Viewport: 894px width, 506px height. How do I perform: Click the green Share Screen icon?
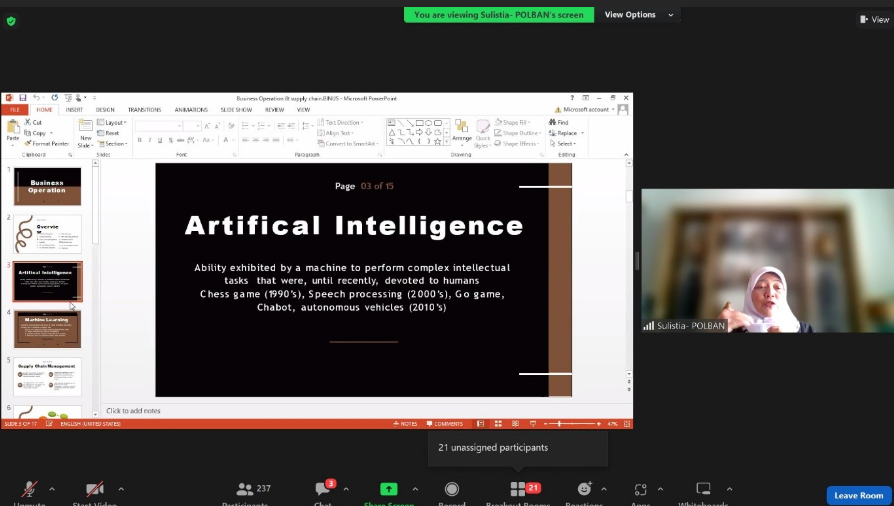388,489
